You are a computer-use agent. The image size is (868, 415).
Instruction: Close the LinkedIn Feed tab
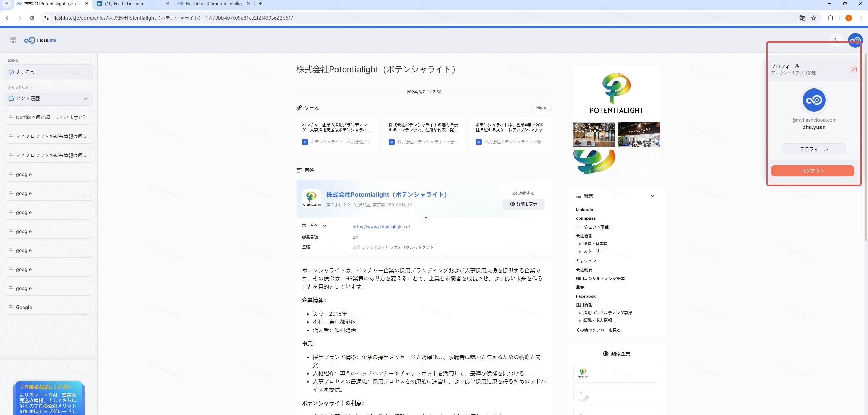pyautogui.click(x=167, y=4)
